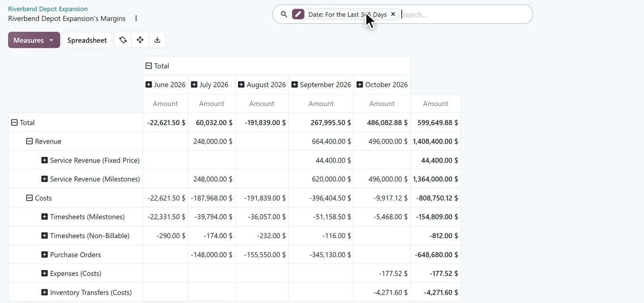
Task: Open Riverbend Depot Expansion breadcrumb
Action: [48, 9]
